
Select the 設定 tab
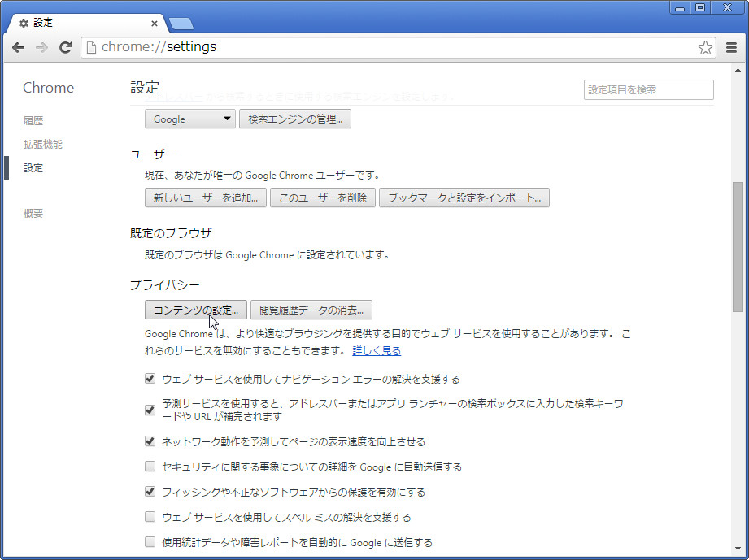(86, 23)
